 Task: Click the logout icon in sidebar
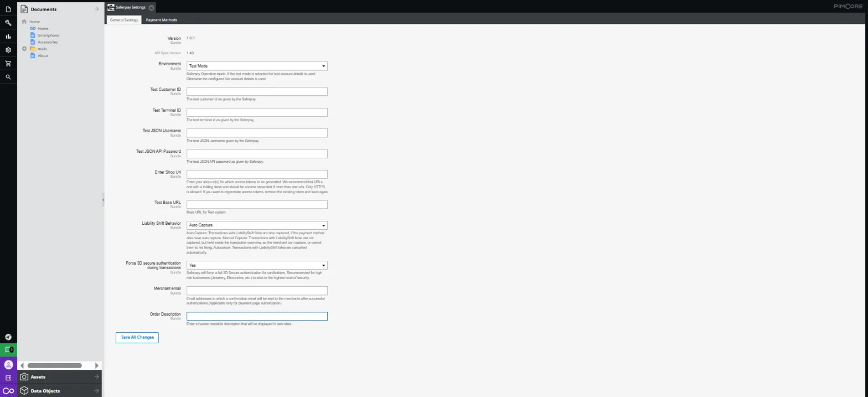(8, 378)
